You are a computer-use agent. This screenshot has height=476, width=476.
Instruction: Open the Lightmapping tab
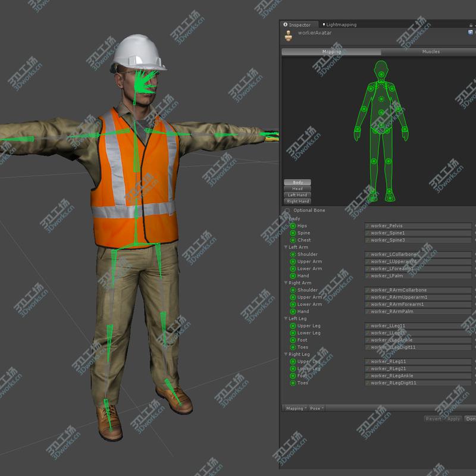click(x=339, y=24)
